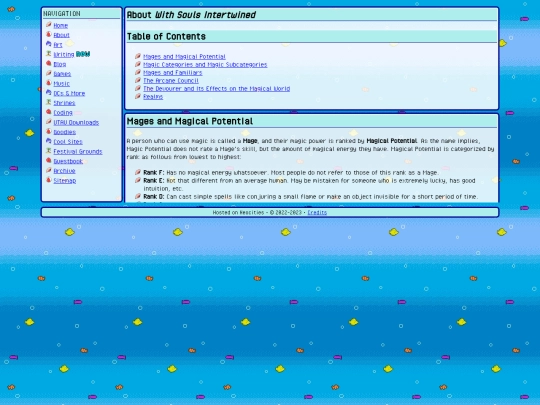Sign the Guestbook link

point(68,161)
